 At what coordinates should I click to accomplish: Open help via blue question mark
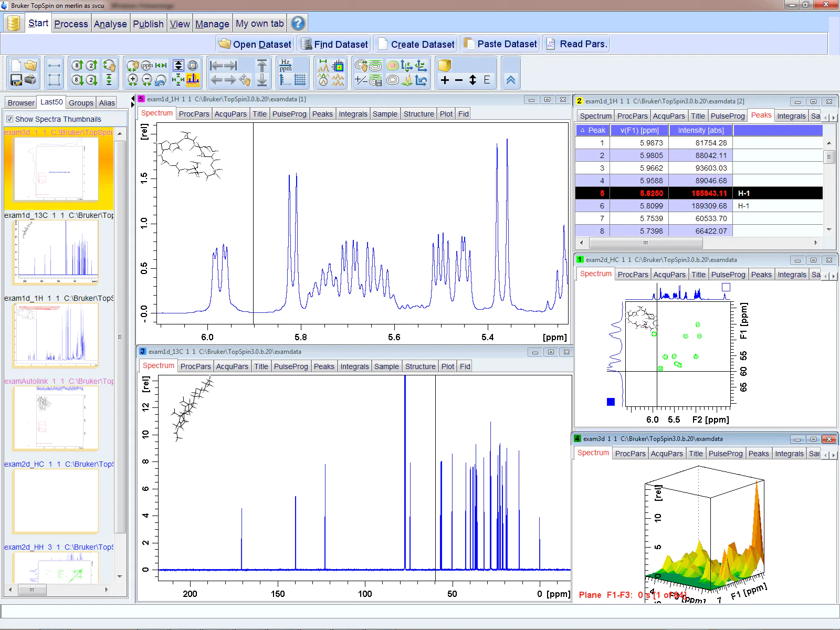(x=298, y=23)
